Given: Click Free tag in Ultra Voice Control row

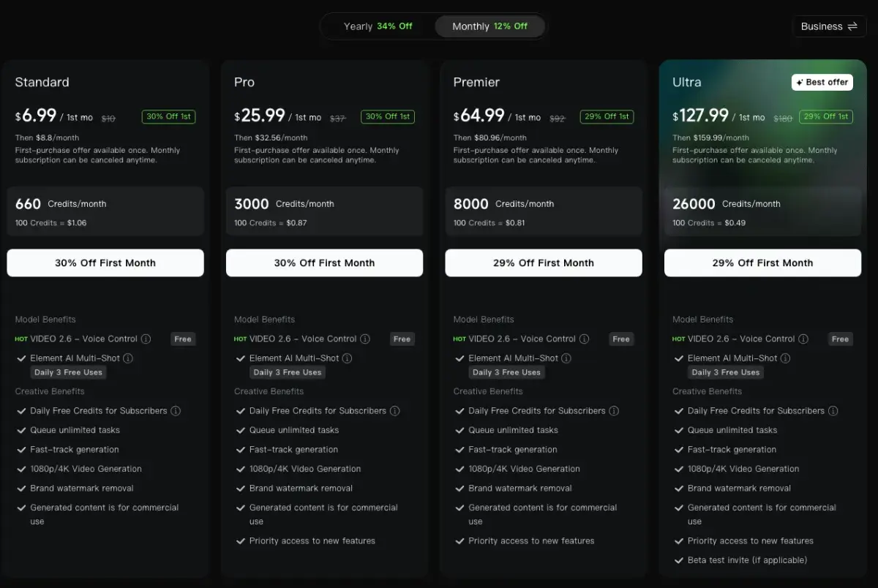Looking at the screenshot, I should coord(840,339).
